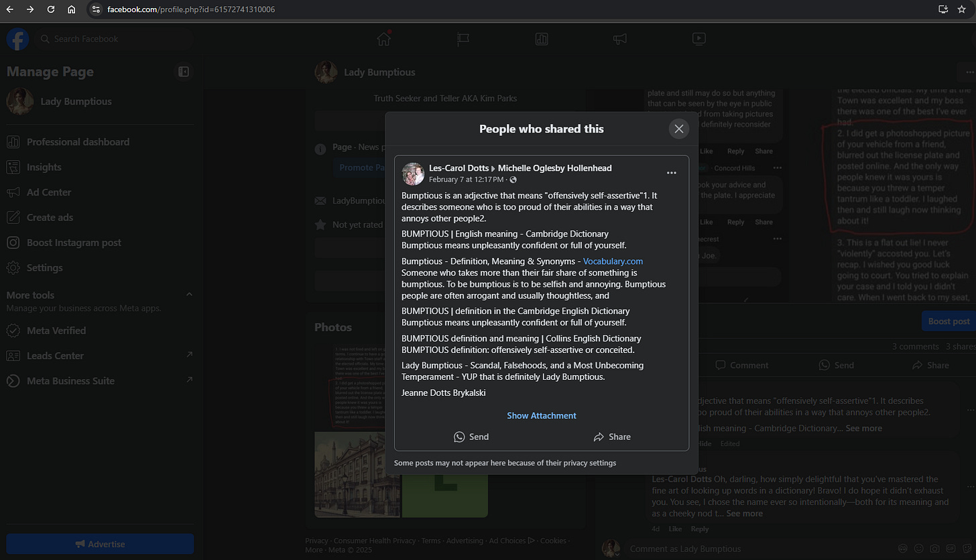Viewport: 976px width, 560px height.
Task: Open the 3 comments count
Action: click(915, 346)
